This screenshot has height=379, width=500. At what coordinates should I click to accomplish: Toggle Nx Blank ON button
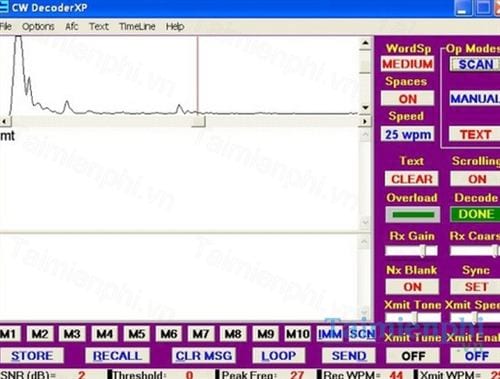point(412,287)
